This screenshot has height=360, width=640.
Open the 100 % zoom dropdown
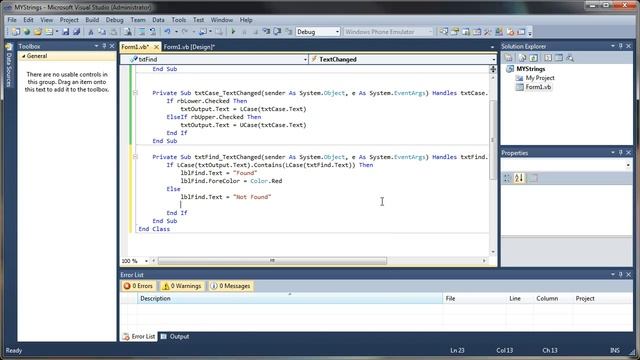(x=146, y=261)
